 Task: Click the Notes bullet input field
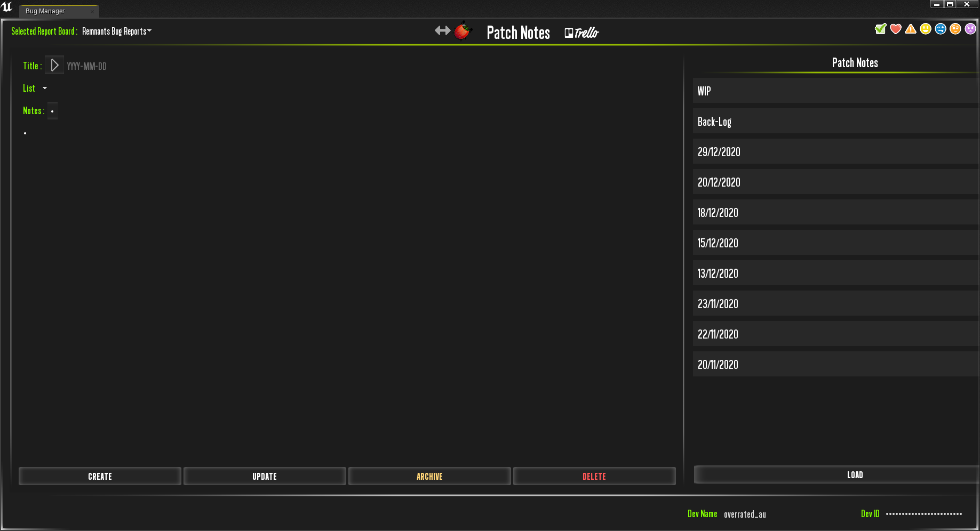click(52, 111)
